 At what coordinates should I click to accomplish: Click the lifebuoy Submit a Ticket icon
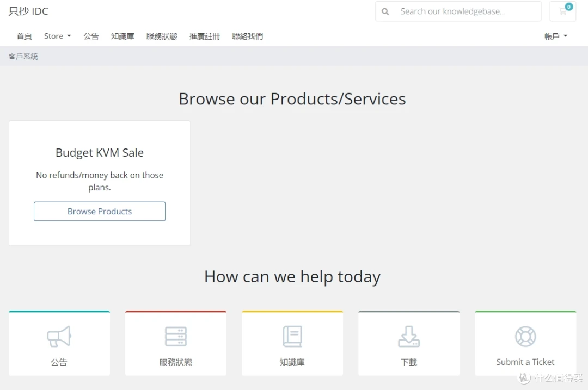point(525,337)
